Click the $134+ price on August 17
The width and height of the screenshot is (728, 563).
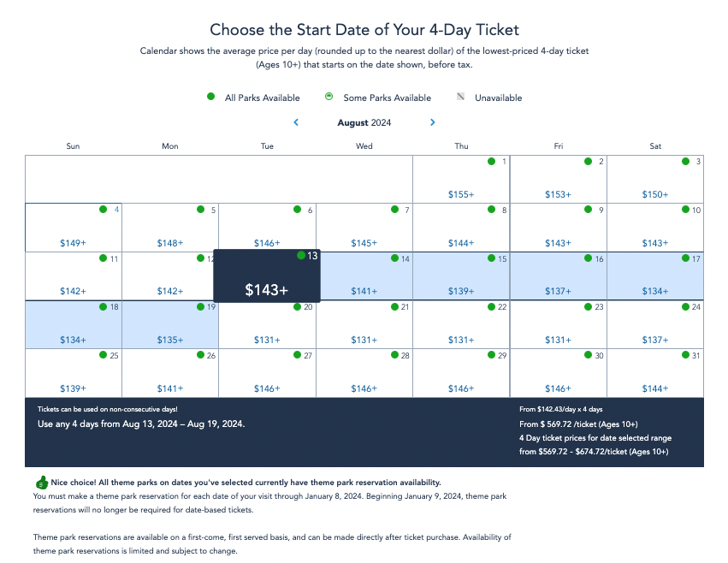click(x=655, y=292)
